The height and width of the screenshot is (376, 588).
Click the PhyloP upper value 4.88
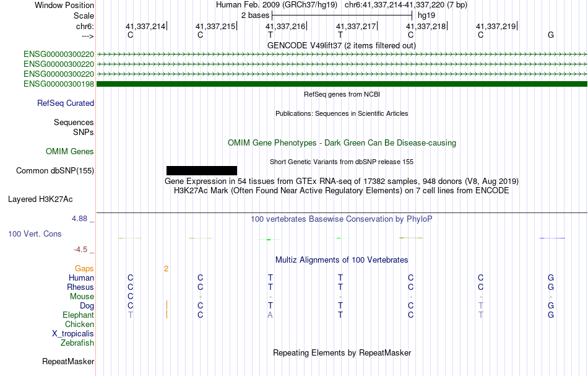(x=79, y=219)
